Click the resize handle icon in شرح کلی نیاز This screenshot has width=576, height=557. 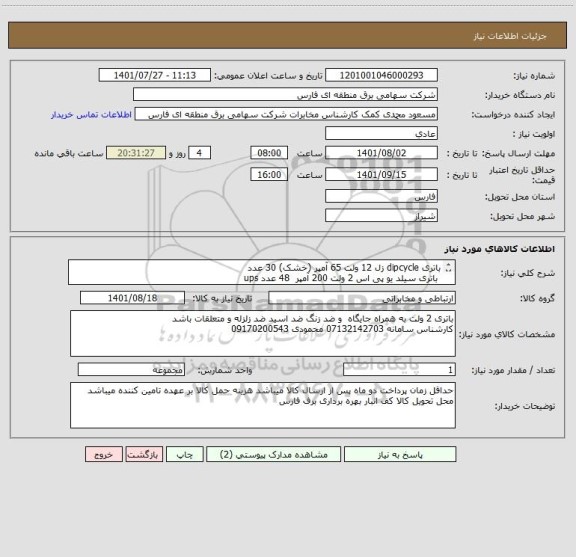tap(448, 267)
